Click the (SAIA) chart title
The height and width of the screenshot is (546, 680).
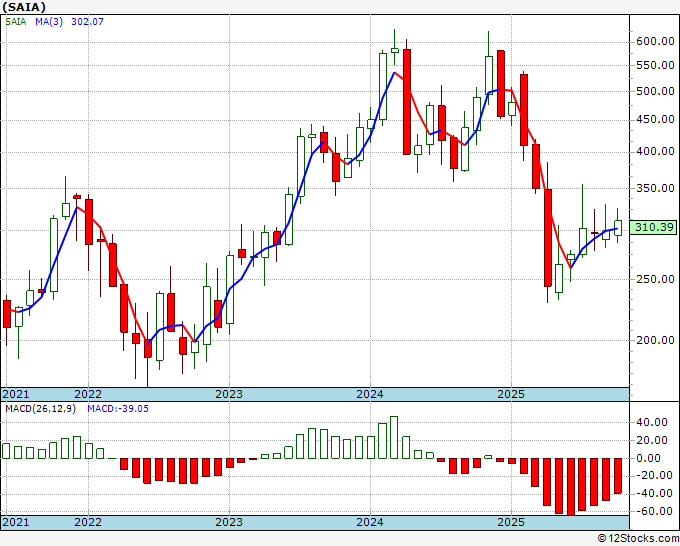[x=24, y=7]
